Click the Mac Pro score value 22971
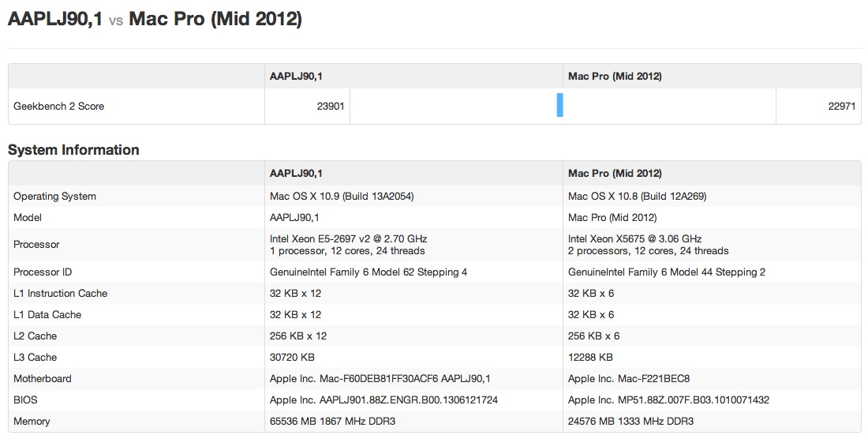868x439 pixels. tap(841, 107)
